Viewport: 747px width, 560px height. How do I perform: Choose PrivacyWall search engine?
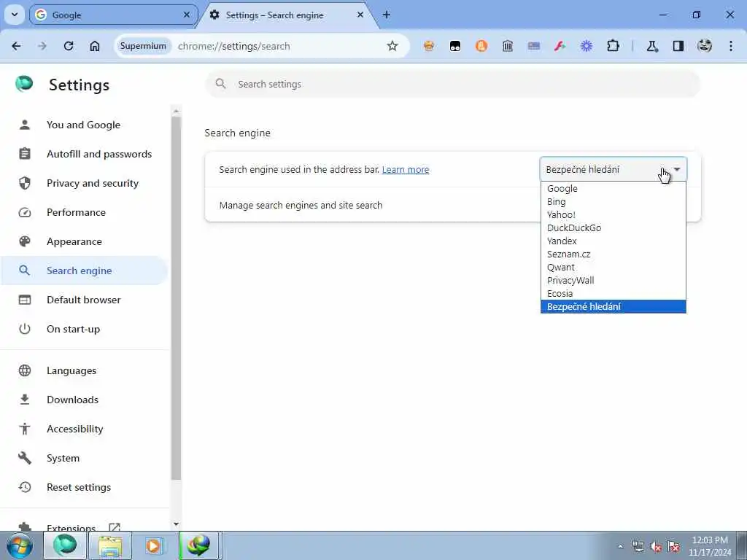(x=613, y=281)
